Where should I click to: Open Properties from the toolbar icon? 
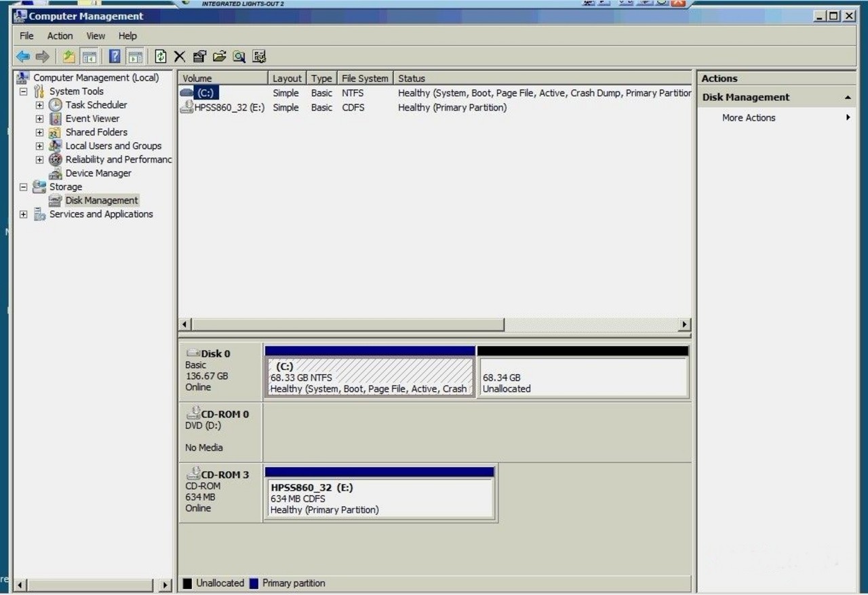pyautogui.click(x=199, y=57)
